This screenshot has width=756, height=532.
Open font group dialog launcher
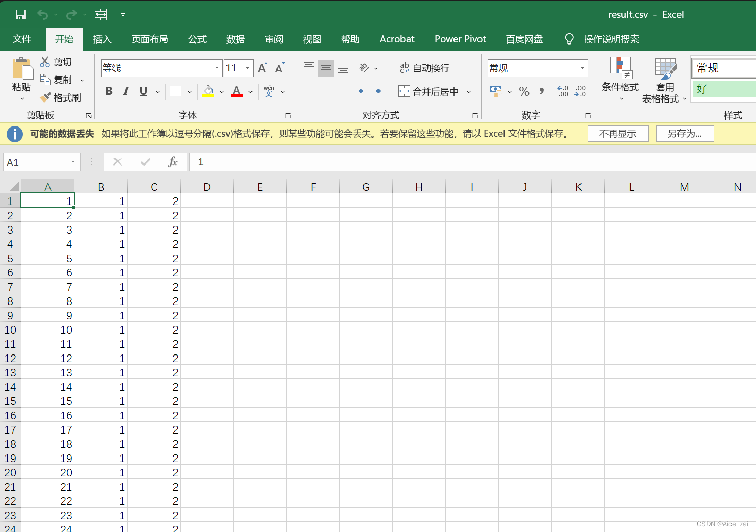click(288, 116)
